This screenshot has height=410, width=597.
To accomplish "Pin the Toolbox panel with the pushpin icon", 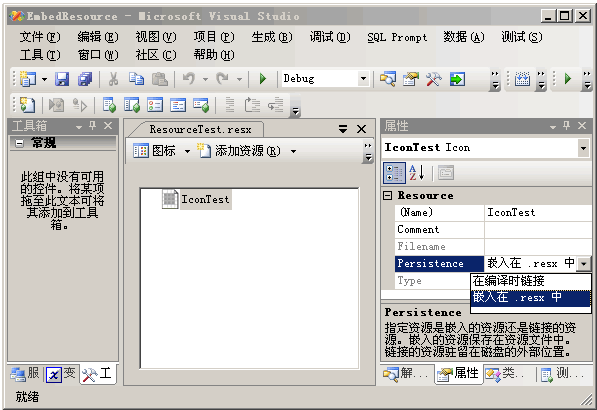I will (93, 126).
